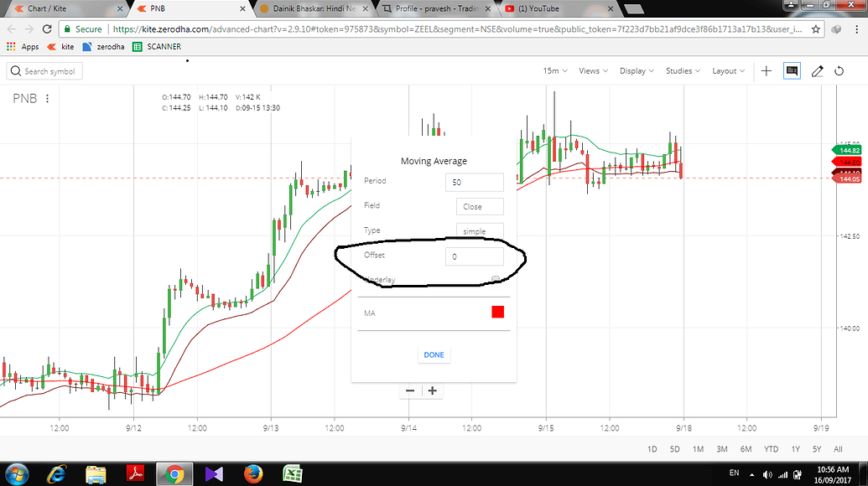Viewport: 868px width, 486px height.
Task: Select the pencil drawing tool
Action: point(817,71)
